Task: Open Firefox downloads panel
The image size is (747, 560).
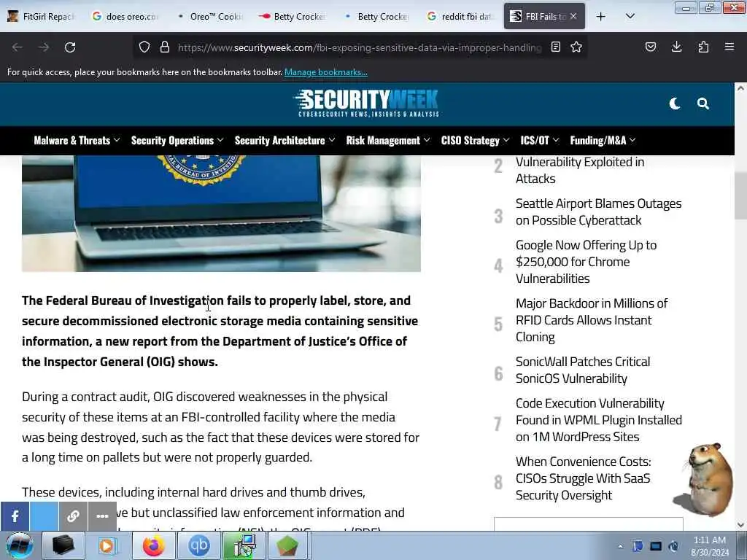Action: (x=676, y=47)
